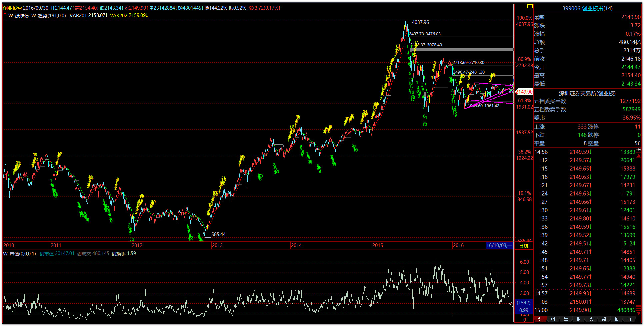Screen dimensions: 644x326
Task: Select the 势 trend tab
Action: pos(591,319)
